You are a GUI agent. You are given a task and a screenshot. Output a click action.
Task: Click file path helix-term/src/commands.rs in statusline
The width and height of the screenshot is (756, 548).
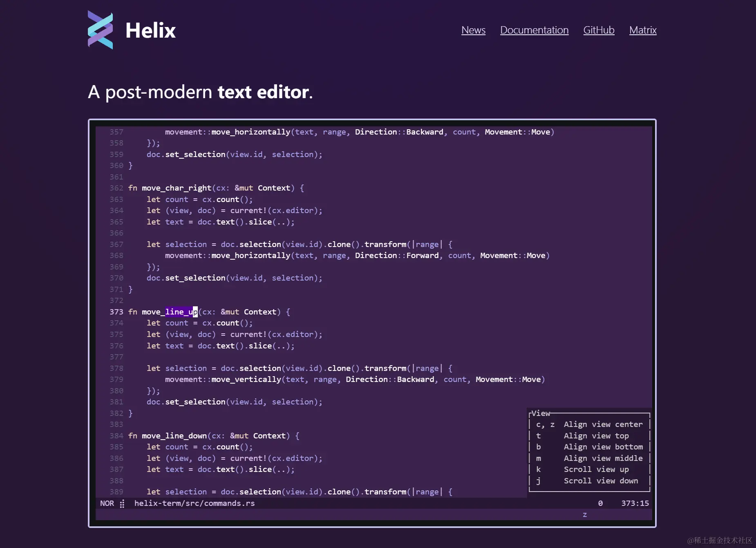(195, 503)
